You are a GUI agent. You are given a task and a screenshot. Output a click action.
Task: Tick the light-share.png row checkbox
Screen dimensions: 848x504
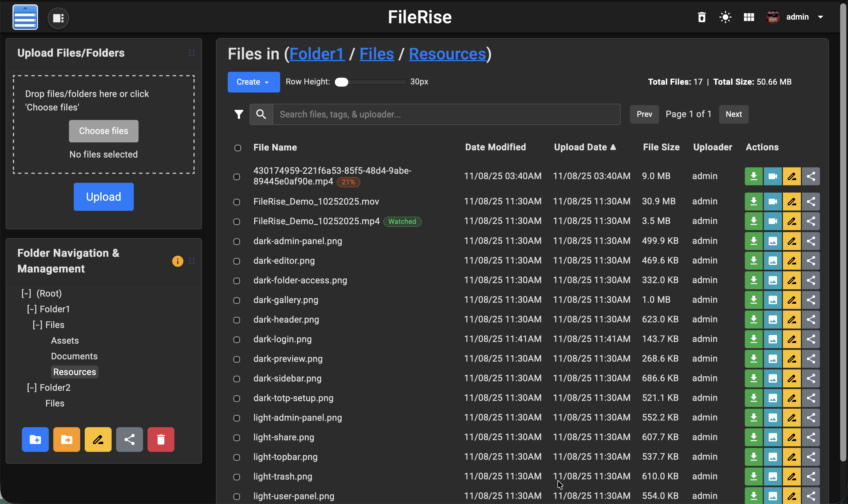pos(236,438)
